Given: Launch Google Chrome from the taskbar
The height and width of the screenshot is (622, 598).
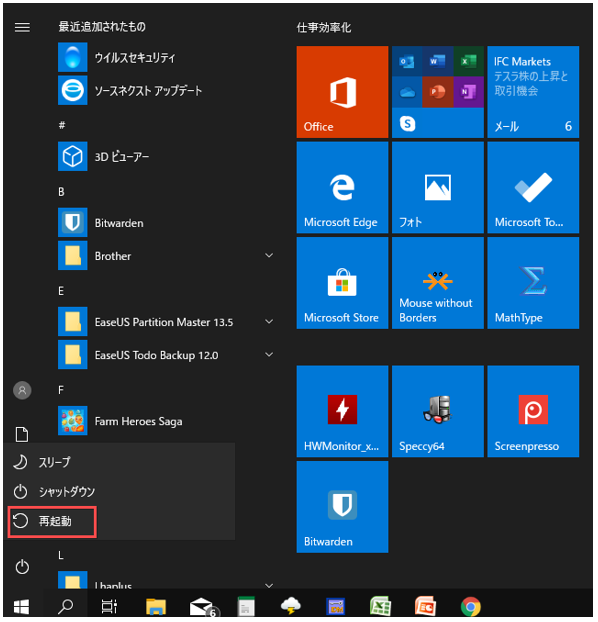Looking at the screenshot, I should 471,607.
